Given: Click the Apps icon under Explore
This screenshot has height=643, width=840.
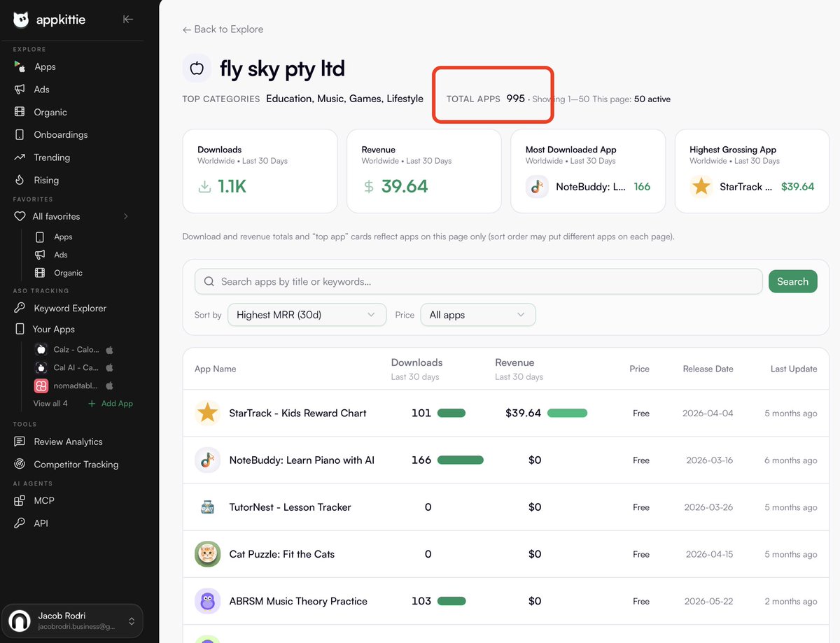Looking at the screenshot, I should click(20, 66).
